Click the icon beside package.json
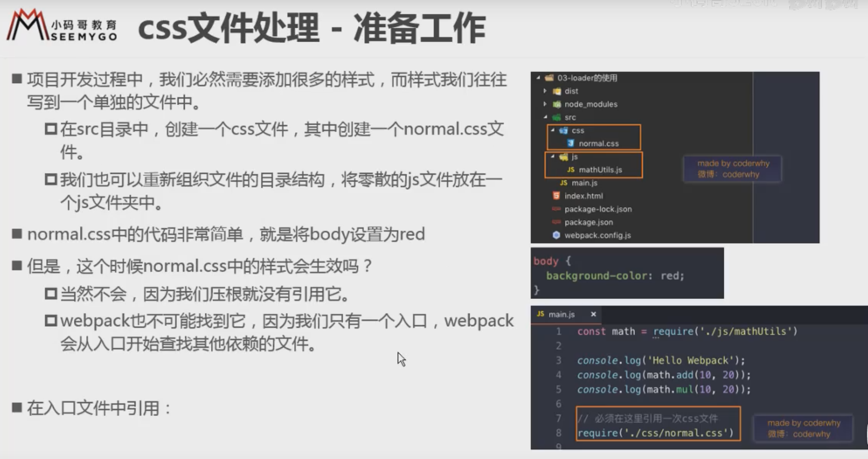This screenshot has width=868, height=459. pyautogui.click(x=556, y=222)
